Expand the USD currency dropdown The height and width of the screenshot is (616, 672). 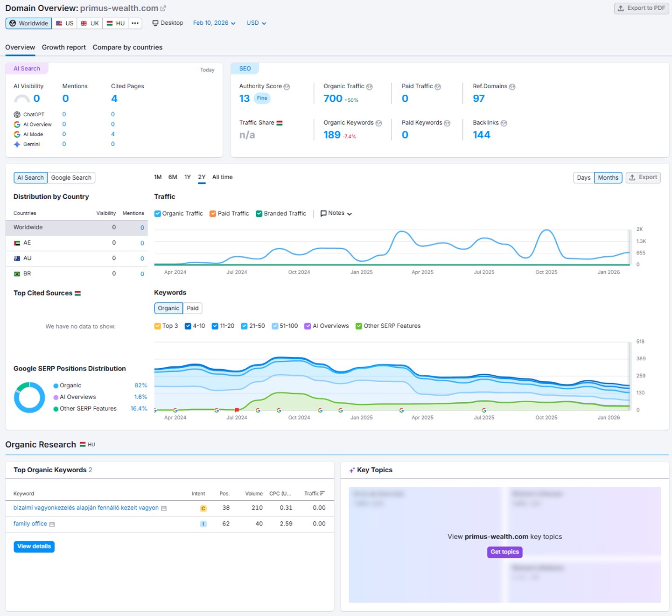click(256, 22)
